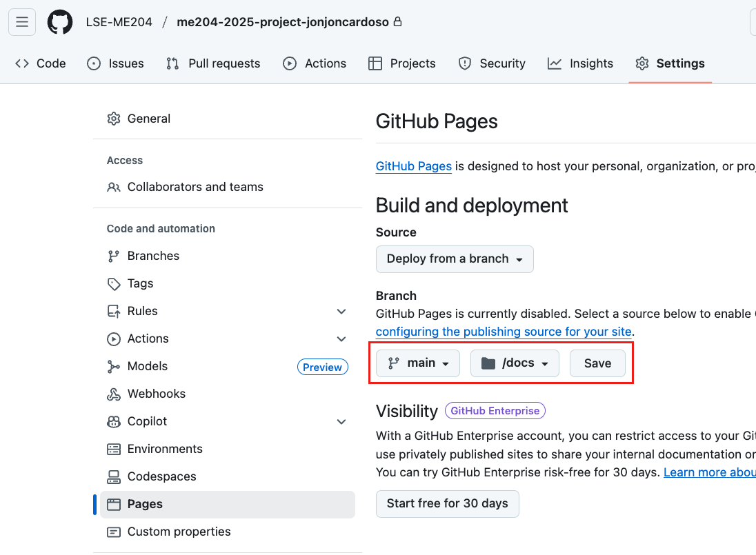Open the Actions tab in top navigation
Screen dimensions: 756x555
pyautogui.click(x=315, y=63)
